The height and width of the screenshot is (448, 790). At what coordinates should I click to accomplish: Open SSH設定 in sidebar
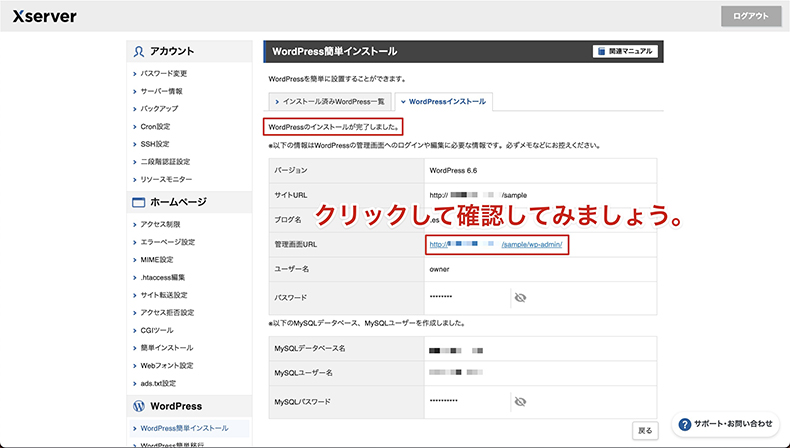[155, 144]
